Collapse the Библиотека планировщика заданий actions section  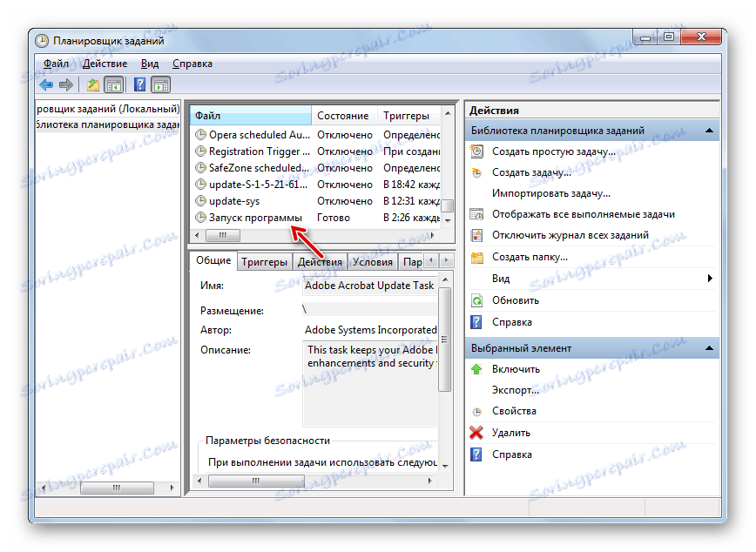(709, 131)
